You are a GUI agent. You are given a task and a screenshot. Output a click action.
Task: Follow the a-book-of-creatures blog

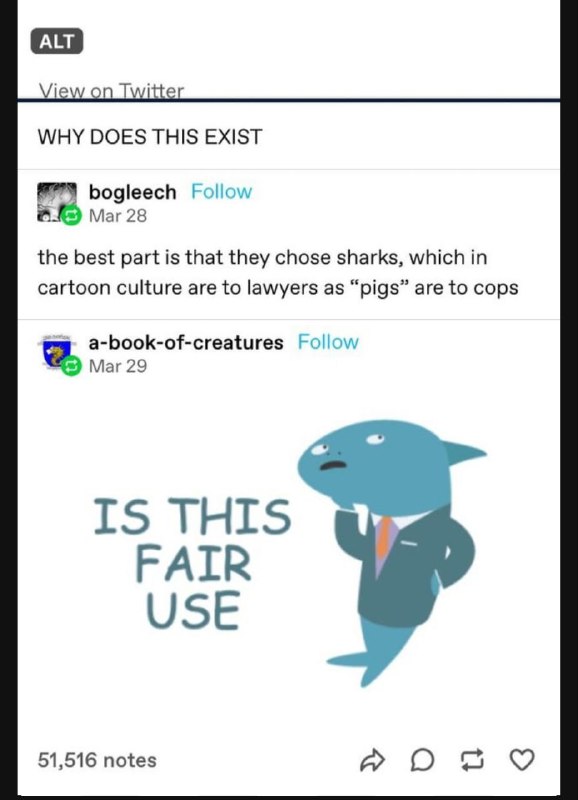328,342
